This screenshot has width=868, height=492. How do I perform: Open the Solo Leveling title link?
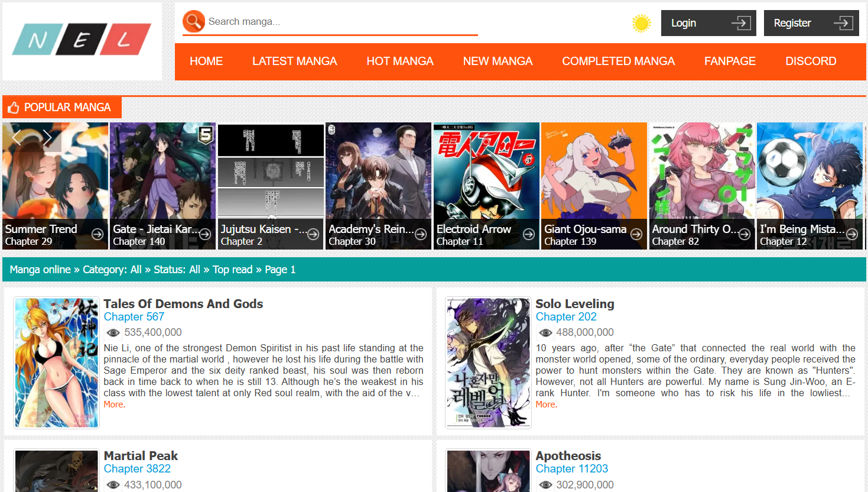point(575,304)
